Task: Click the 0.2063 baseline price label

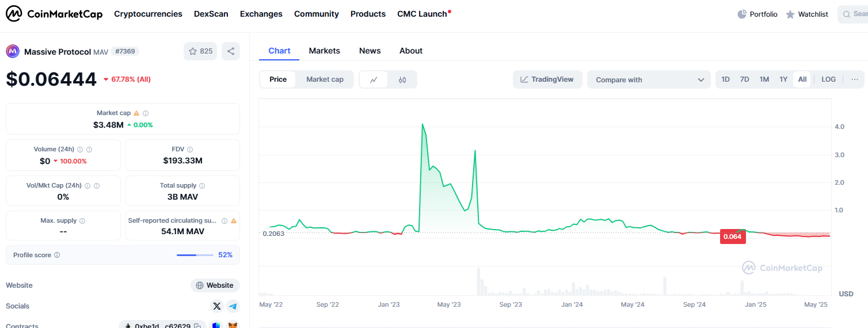Action: coord(273,234)
